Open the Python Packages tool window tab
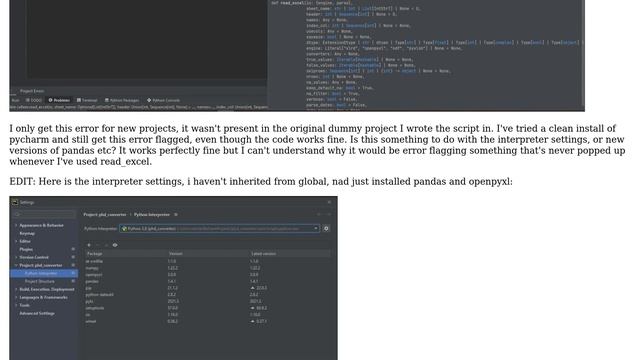Image resolution: width=640 pixels, height=360 pixels. click(122, 100)
